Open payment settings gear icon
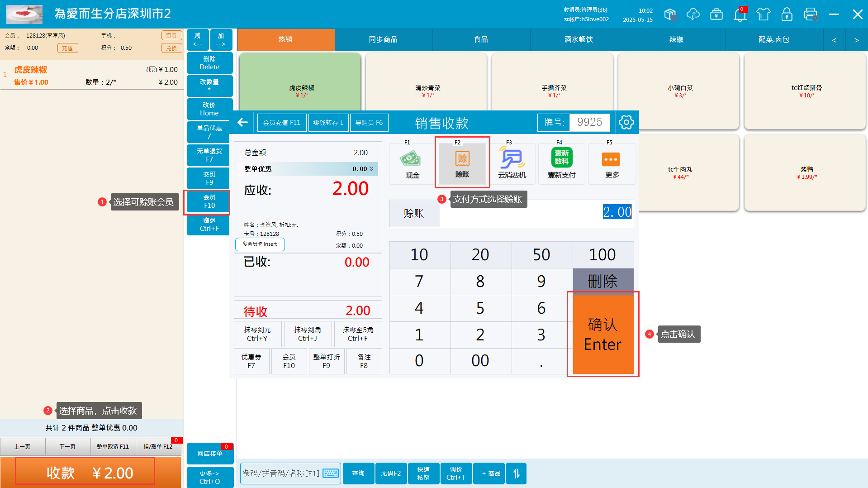868x488 pixels. 626,122
